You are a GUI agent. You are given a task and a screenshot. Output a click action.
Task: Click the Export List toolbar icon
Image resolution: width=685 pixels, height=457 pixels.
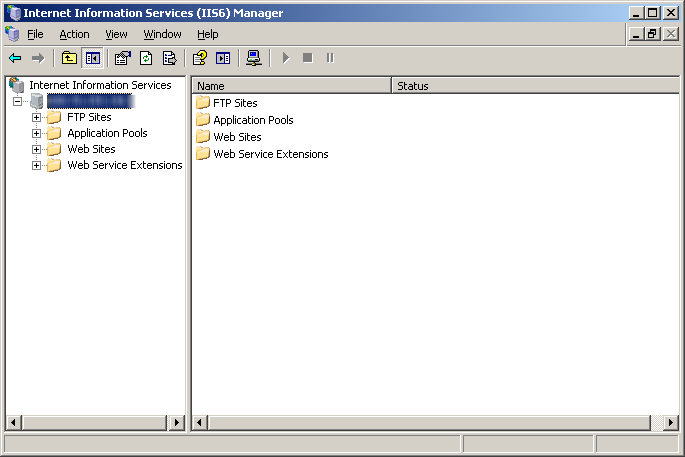[170, 58]
